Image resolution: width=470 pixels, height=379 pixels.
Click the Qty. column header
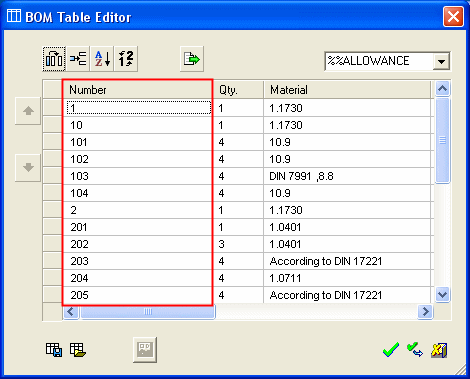click(x=238, y=90)
